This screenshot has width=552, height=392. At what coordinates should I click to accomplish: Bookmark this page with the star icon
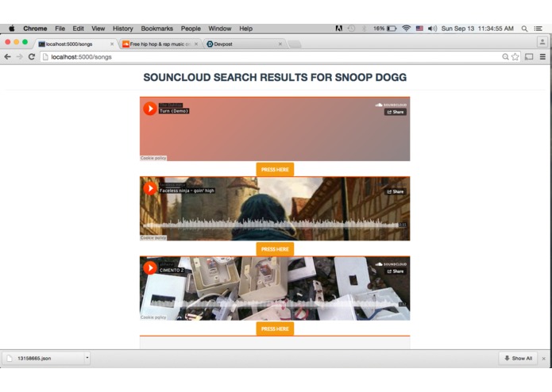[x=515, y=57]
